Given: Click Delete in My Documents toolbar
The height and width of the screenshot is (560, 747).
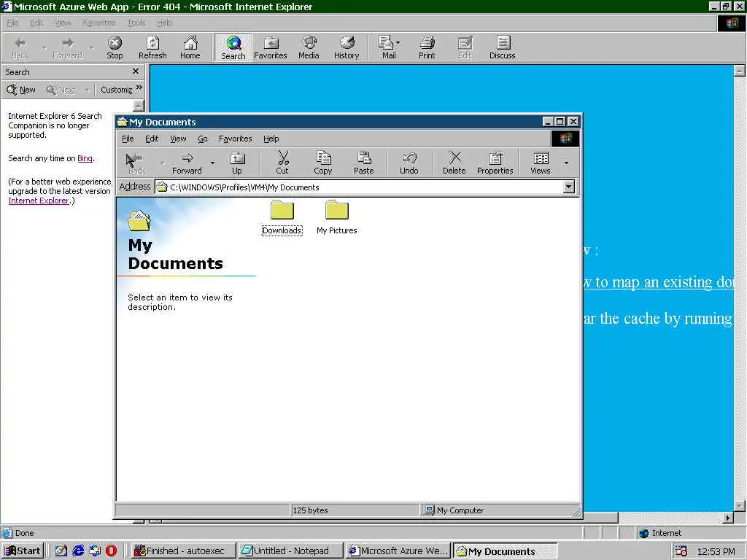Looking at the screenshot, I should click(454, 163).
